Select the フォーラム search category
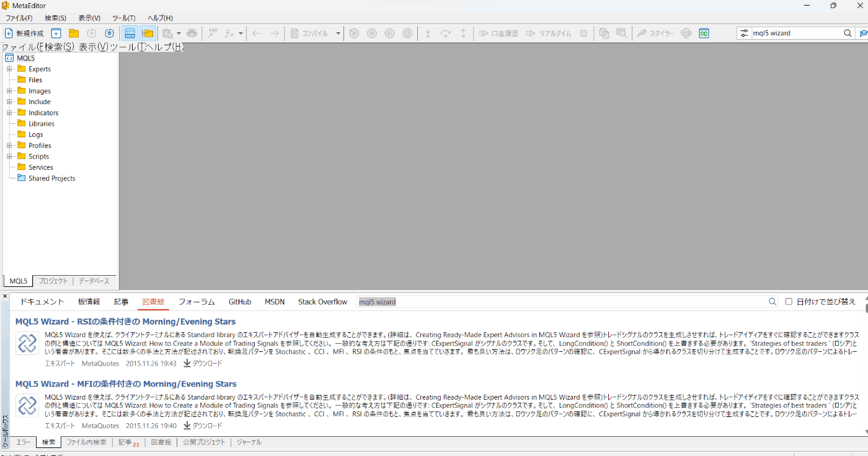The height and width of the screenshot is (456, 868). point(197,302)
